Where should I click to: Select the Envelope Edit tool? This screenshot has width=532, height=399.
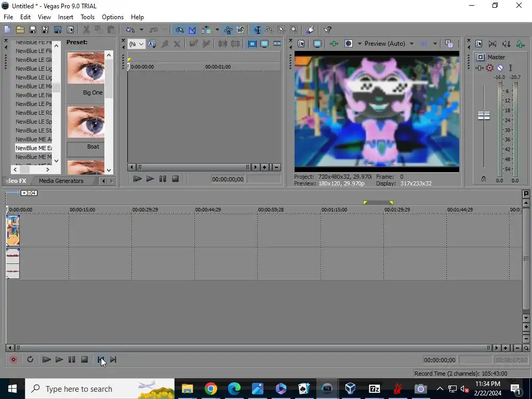click(x=270, y=30)
